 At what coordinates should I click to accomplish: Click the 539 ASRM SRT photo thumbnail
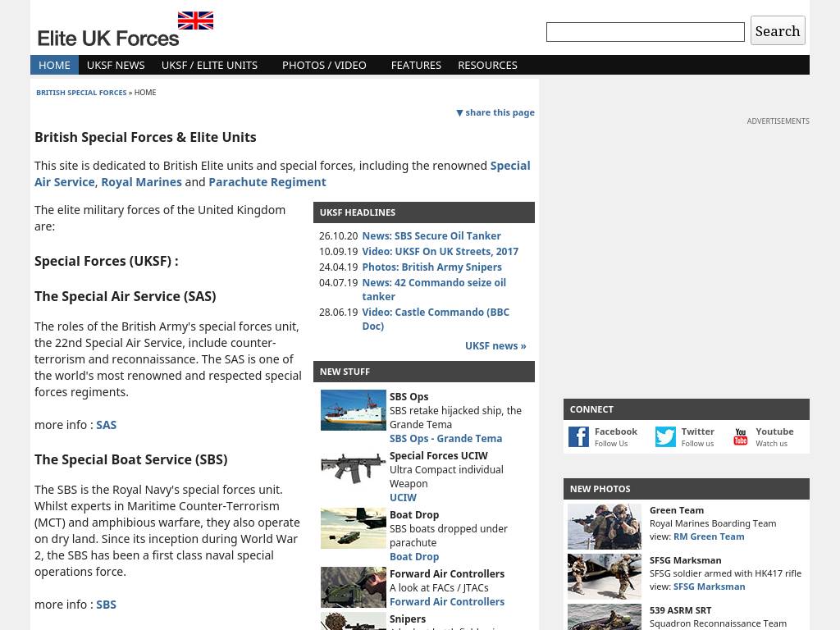(x=605, y=617)
